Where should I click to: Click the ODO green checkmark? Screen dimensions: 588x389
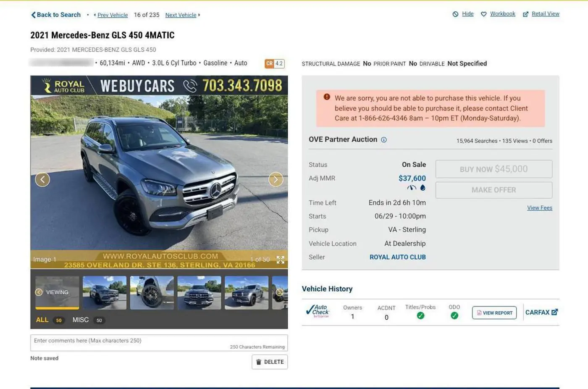point(454,316)
